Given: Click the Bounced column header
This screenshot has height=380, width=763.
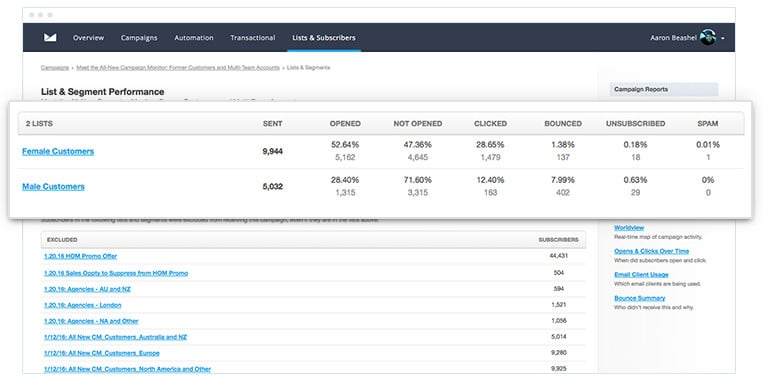Looking at the screenshot, I should (563, 124).
